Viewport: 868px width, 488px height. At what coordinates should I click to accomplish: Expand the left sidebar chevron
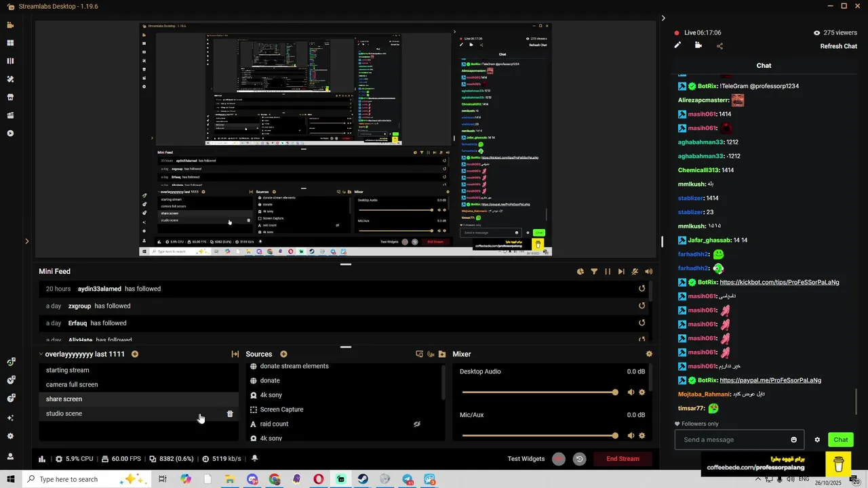coord(26,241)
